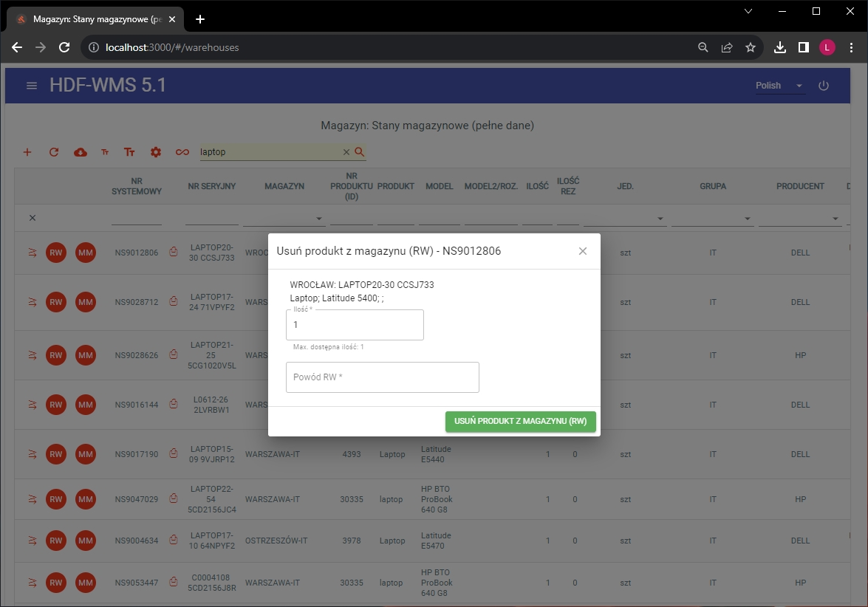
Task: Expand the Magazyn column filter dropdown
Action: [319, 219]
